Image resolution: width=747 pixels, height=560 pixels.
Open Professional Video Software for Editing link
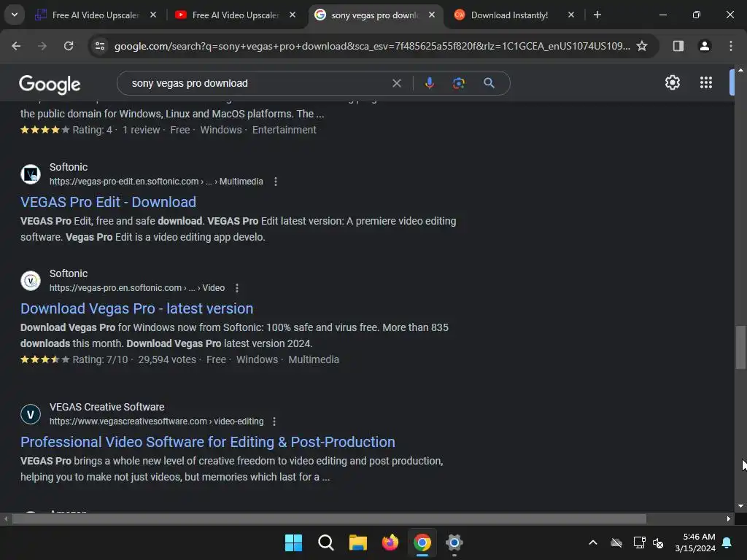click(x=208, y=442)
